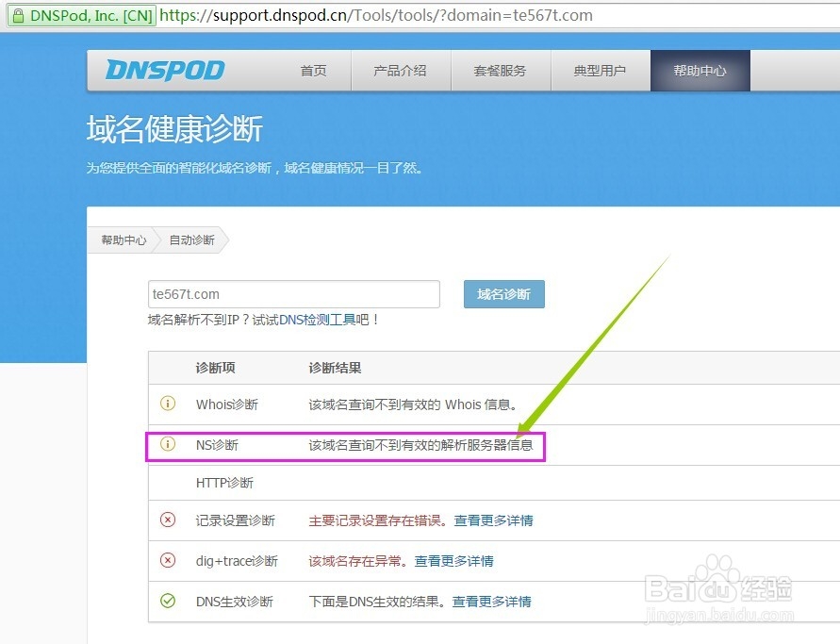Click the dig+trace诊断 row label
840x644 pixels.
[x=237, y=561]
